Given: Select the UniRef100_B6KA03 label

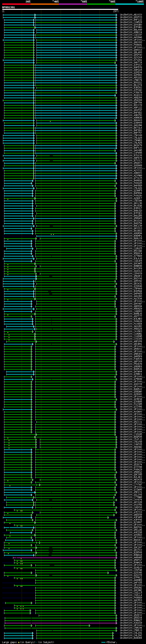Looking at the screenshot, I should point(131,120).
